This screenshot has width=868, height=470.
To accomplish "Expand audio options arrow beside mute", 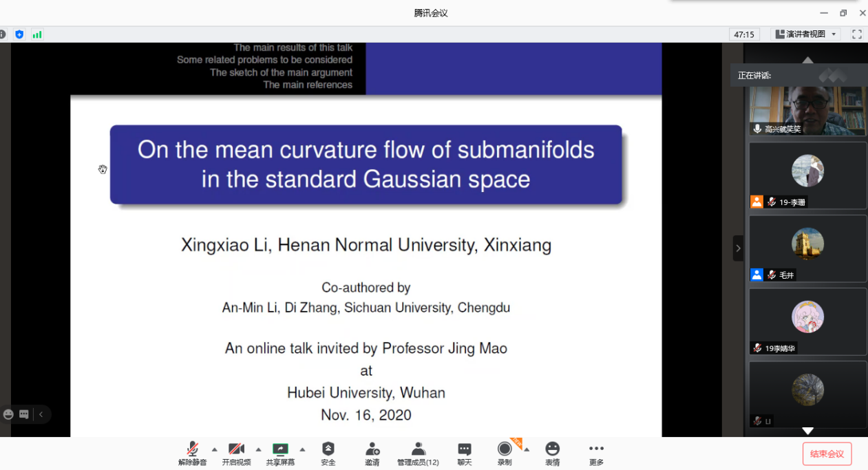I will (x=214, y=449).
